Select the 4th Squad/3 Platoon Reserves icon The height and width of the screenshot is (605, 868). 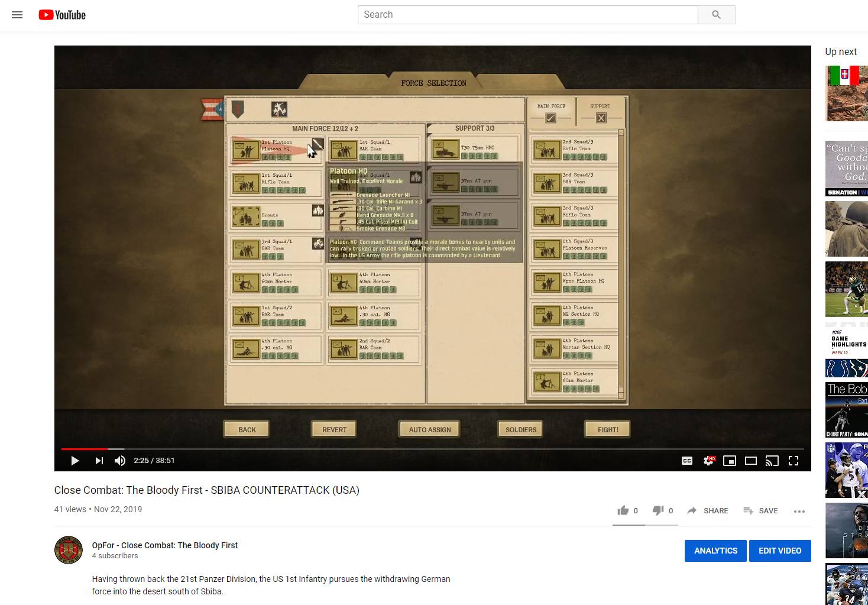click(x=546, y=249)
